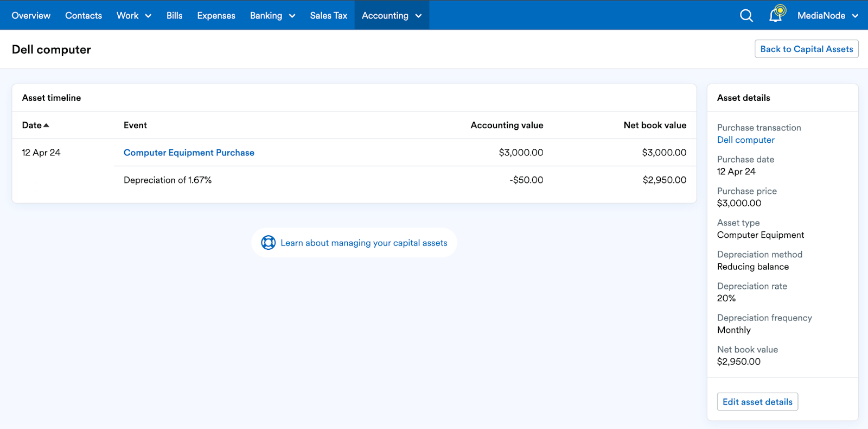Image resolution: width=868 pixels, height=429 pixels.
Task: Select the Accounting menu label
Action: pyautogui.click(x=385, y=16)
